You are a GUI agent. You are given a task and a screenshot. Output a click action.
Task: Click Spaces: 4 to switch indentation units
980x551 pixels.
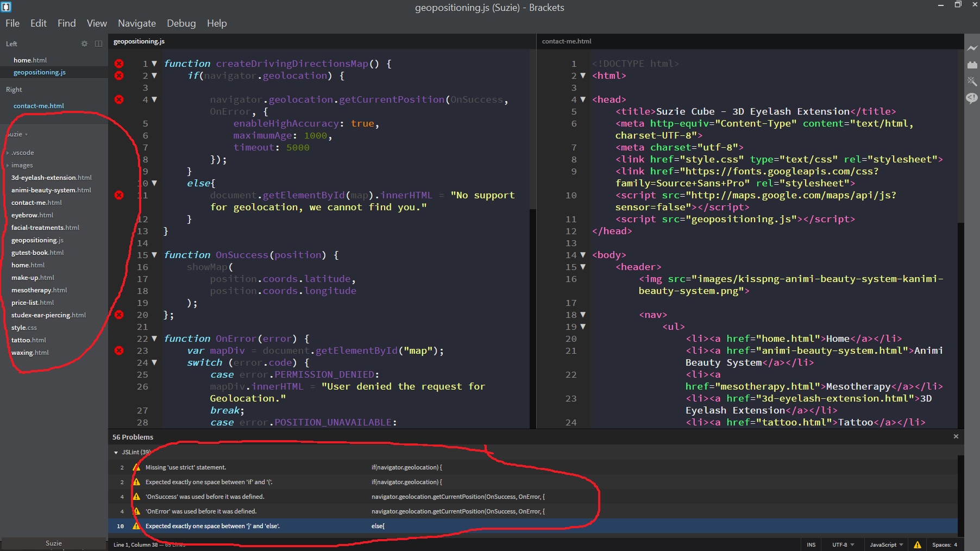tap(945, 544)
